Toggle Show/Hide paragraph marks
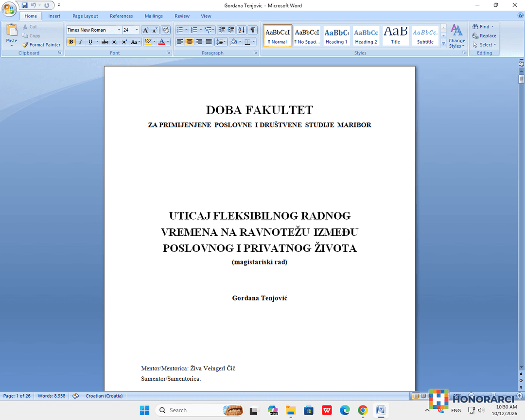 (x=253, y=30)
